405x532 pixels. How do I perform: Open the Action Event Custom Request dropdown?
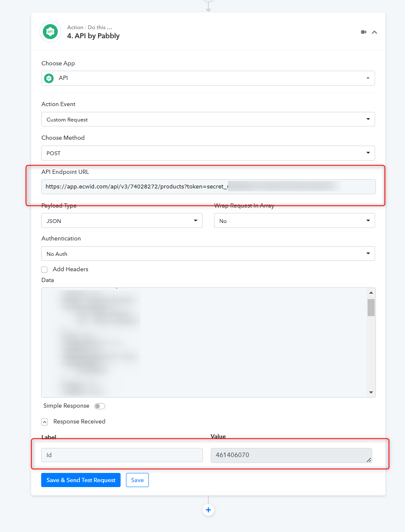click(x=208, y=119)
